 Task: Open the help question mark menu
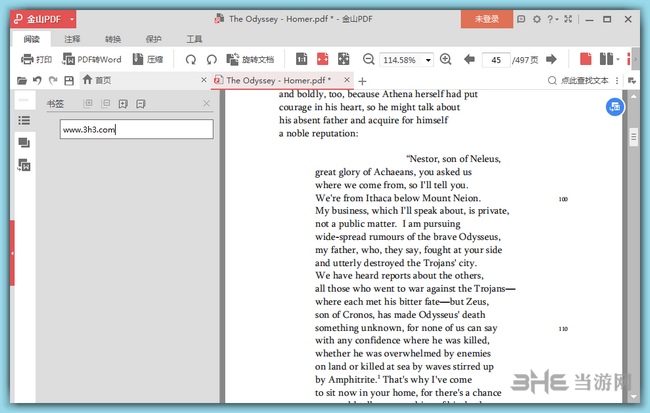[x=552, y=19]
